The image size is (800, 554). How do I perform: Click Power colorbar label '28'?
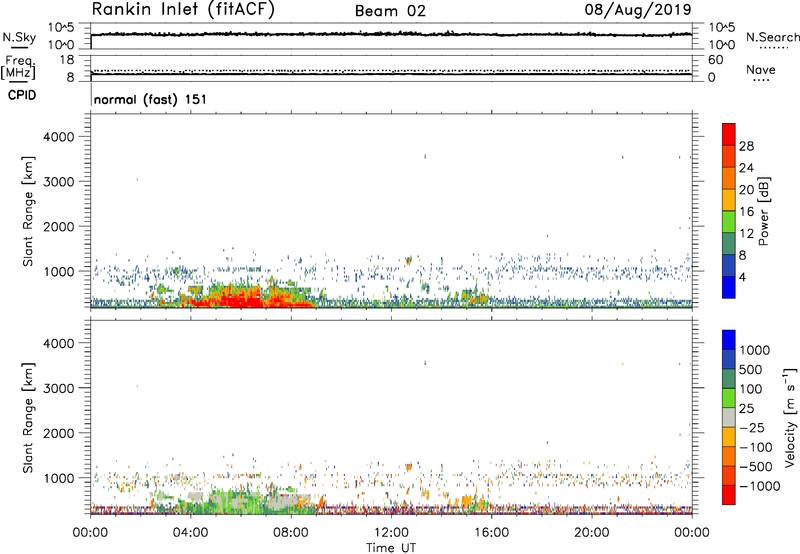[x=746, y=146]
